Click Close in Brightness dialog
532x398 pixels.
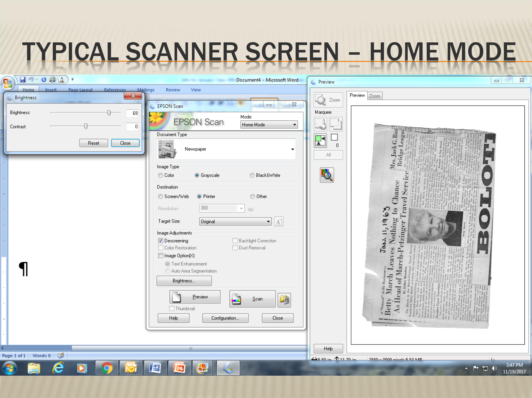tap(125, 143)
